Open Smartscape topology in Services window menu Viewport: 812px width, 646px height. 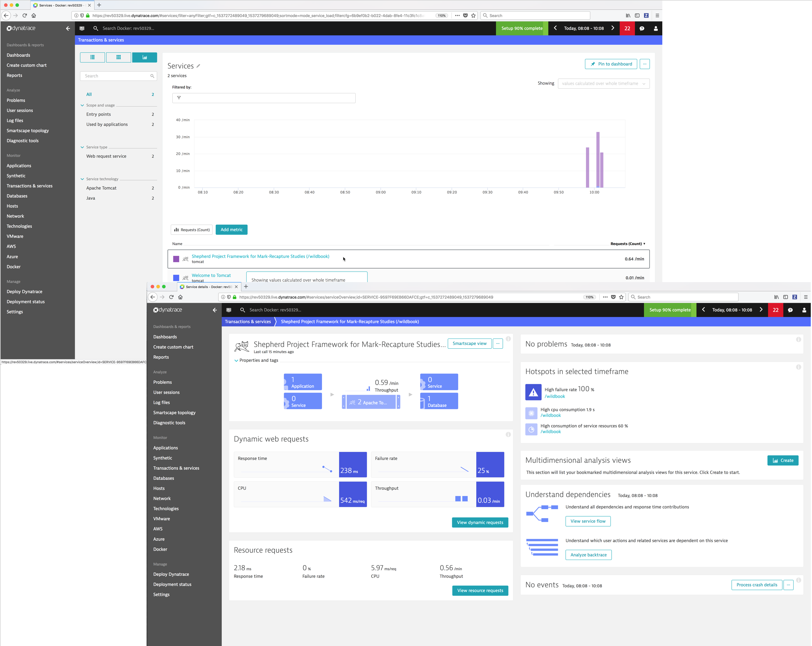27,131
